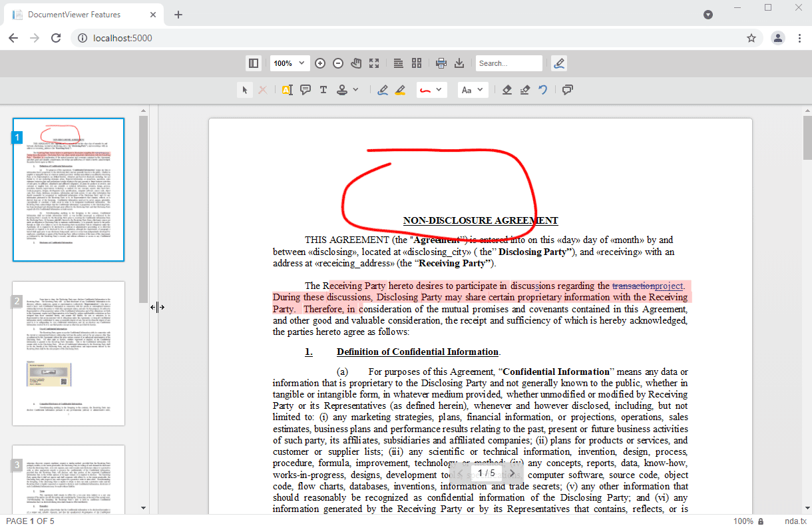Open page 2 thumbnail
The width and height of the screenshot is (812, 528).
69,354
